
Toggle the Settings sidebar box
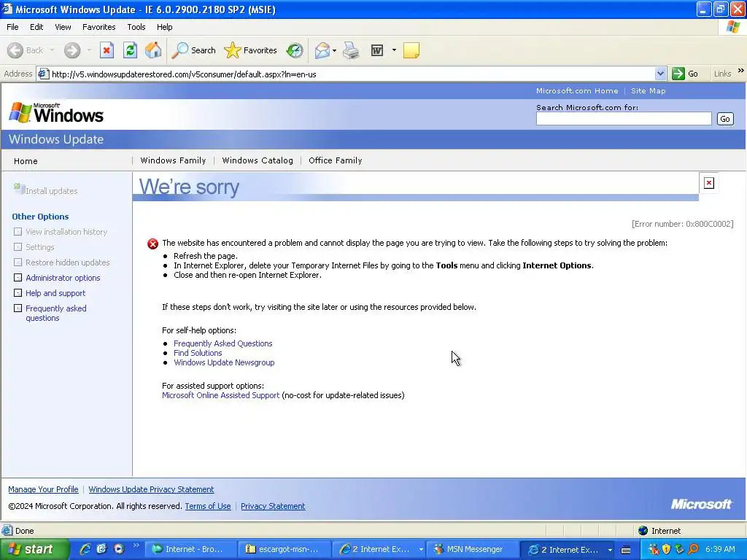[x=18, y=246]
